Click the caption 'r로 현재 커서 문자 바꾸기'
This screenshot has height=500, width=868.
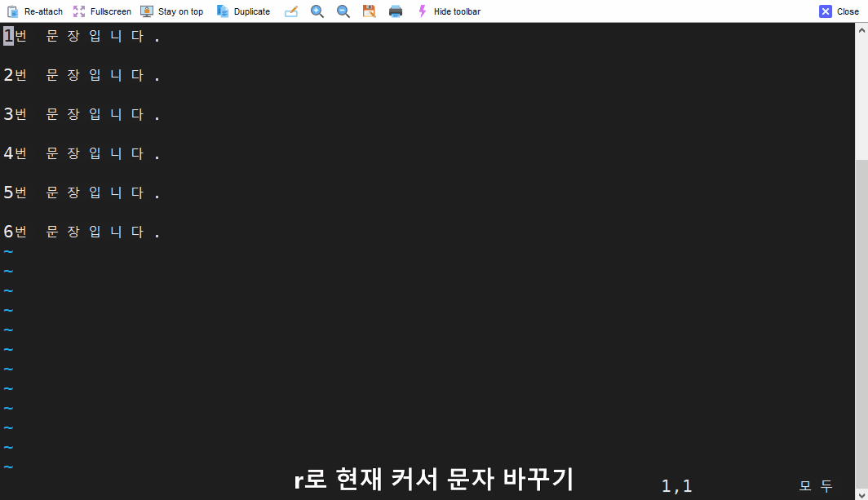[433, 479]
